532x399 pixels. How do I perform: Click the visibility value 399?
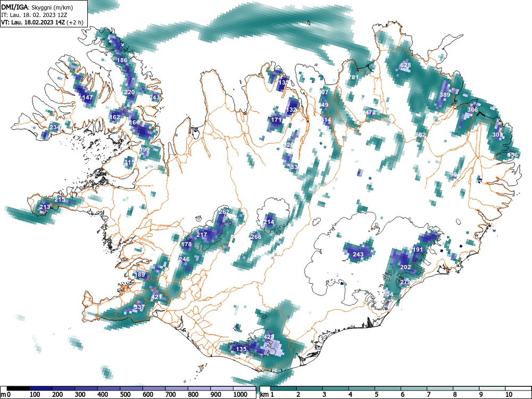[x=145, y=149]
